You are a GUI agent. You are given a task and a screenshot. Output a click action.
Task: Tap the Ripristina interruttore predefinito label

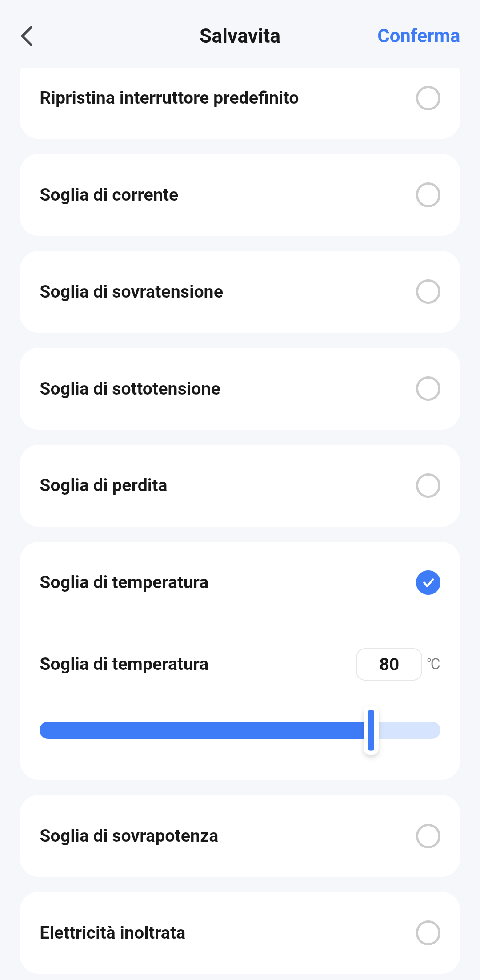(x=169, y=98)
